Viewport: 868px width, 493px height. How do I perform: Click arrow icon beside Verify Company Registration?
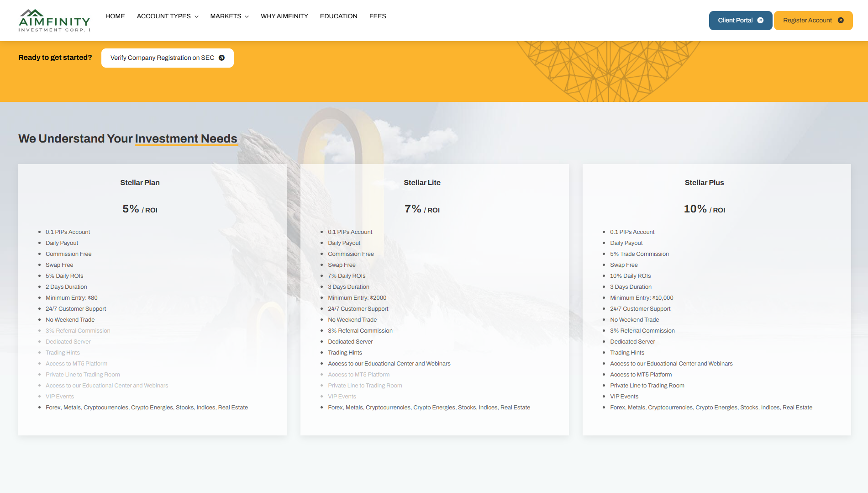(221, 58)
